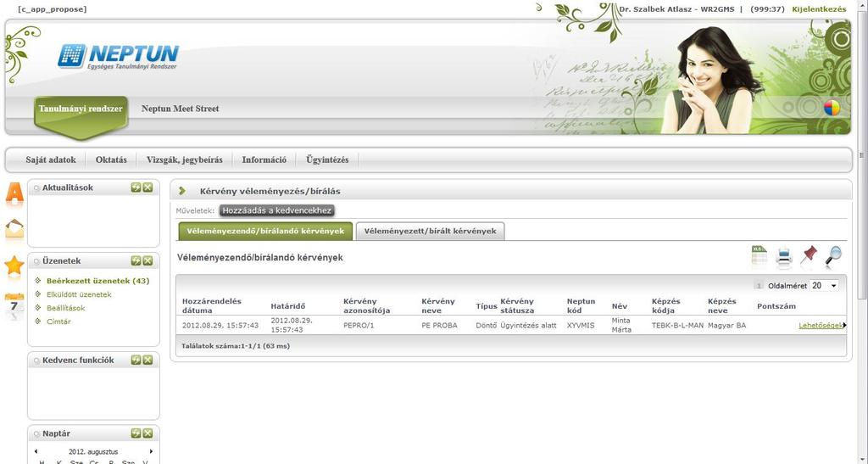
Task: Open the star favorites sidebar icon
Action: pyautogui.click(x=14, y=266)
